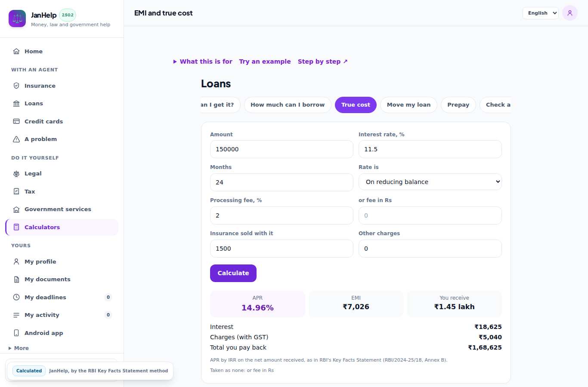Open the English language dropdown
Screen dimensions: 588x387
(541, 13)
